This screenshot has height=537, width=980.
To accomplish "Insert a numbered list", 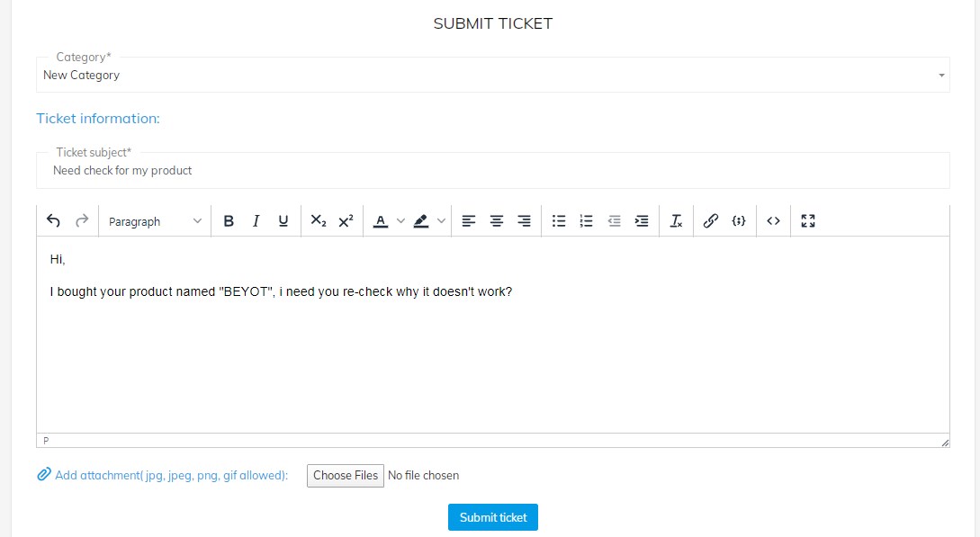I will point(586,220).
